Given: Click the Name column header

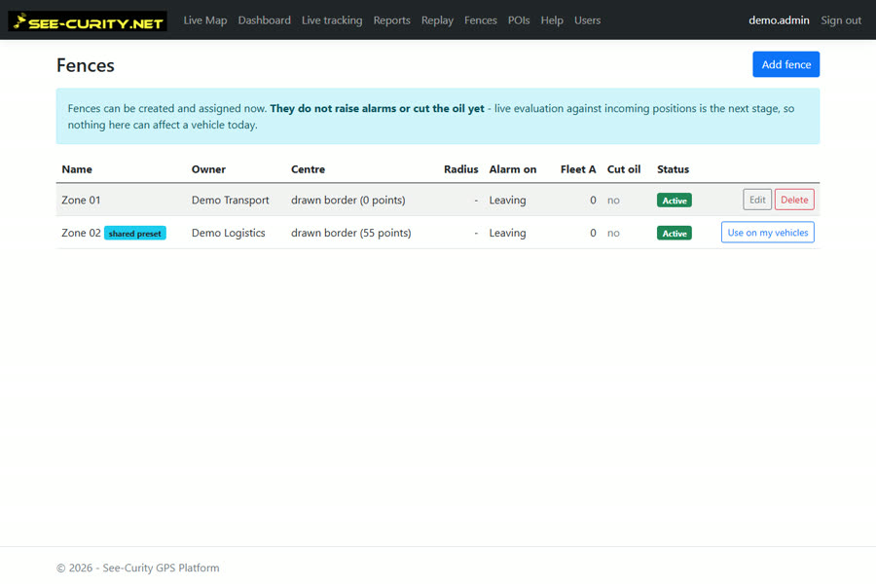Looking at the screenshot, I should tap(77, 169).
